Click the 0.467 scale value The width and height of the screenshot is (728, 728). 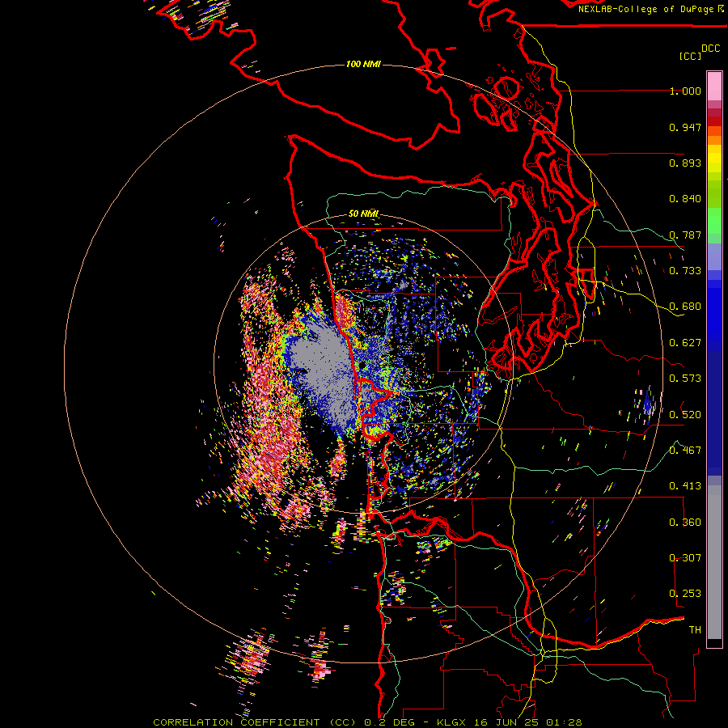click(x=685, y=451)
